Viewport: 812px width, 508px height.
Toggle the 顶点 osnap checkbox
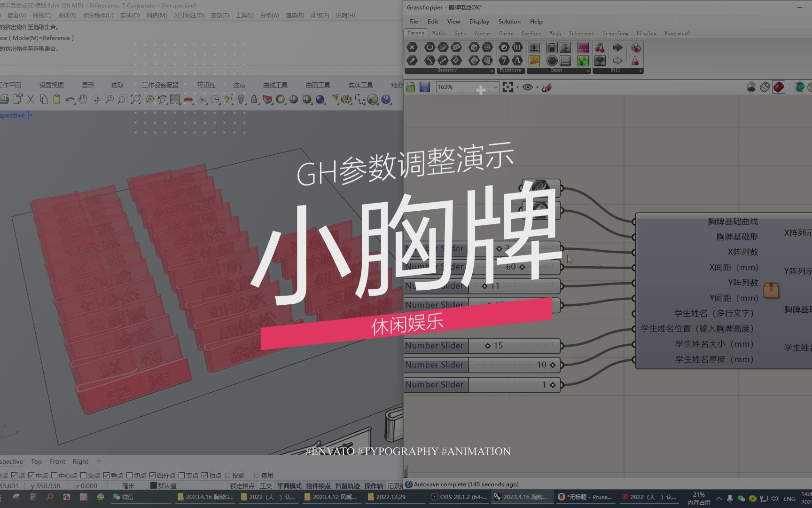[205, 476]
